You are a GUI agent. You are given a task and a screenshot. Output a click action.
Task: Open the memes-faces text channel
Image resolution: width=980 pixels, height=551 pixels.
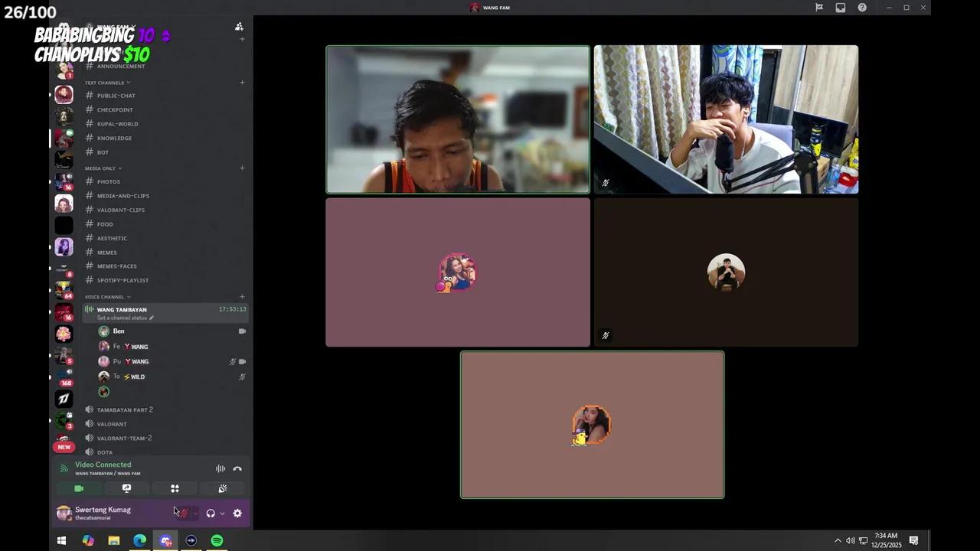[116, 266]
